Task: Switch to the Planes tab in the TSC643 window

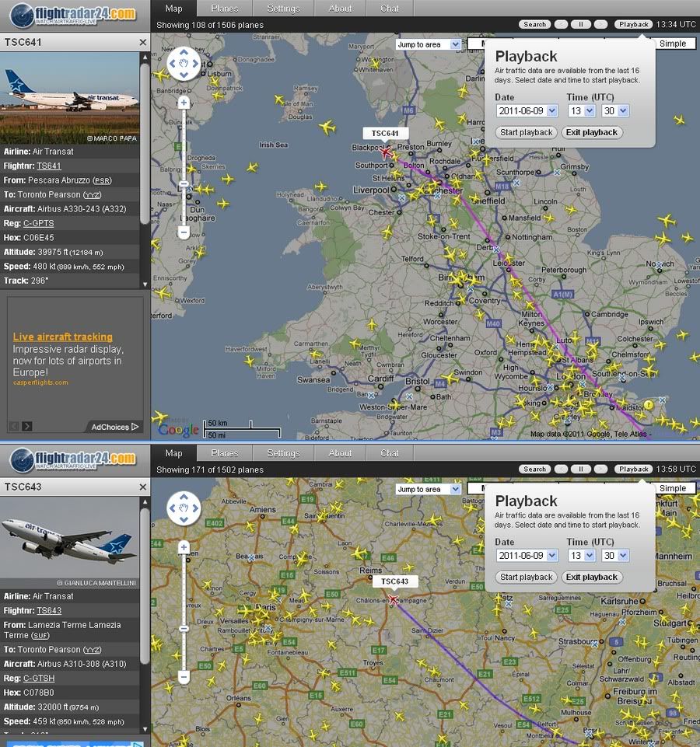Action: [x=225, y=453]
